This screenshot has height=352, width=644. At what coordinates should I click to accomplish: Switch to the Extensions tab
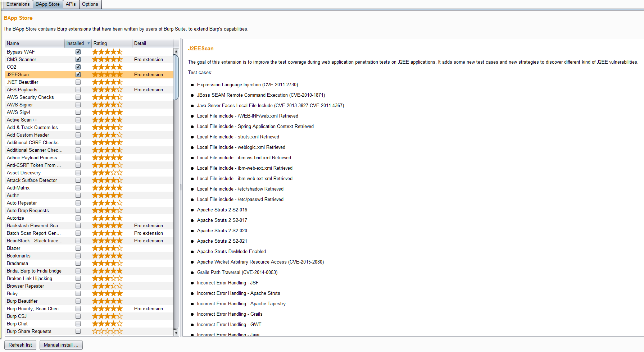point(18,4)
